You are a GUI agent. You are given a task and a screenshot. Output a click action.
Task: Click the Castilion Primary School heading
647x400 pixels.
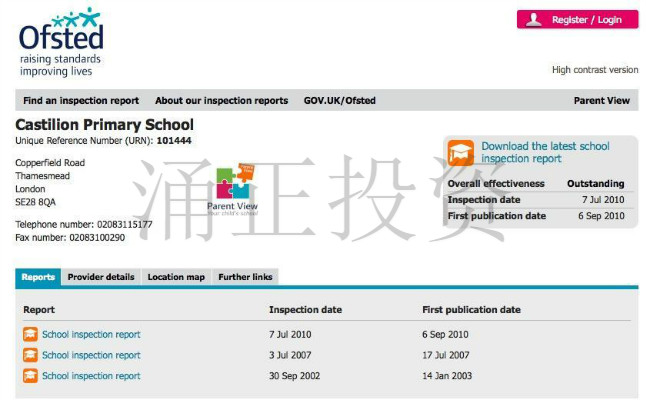[x=104, y=125]
